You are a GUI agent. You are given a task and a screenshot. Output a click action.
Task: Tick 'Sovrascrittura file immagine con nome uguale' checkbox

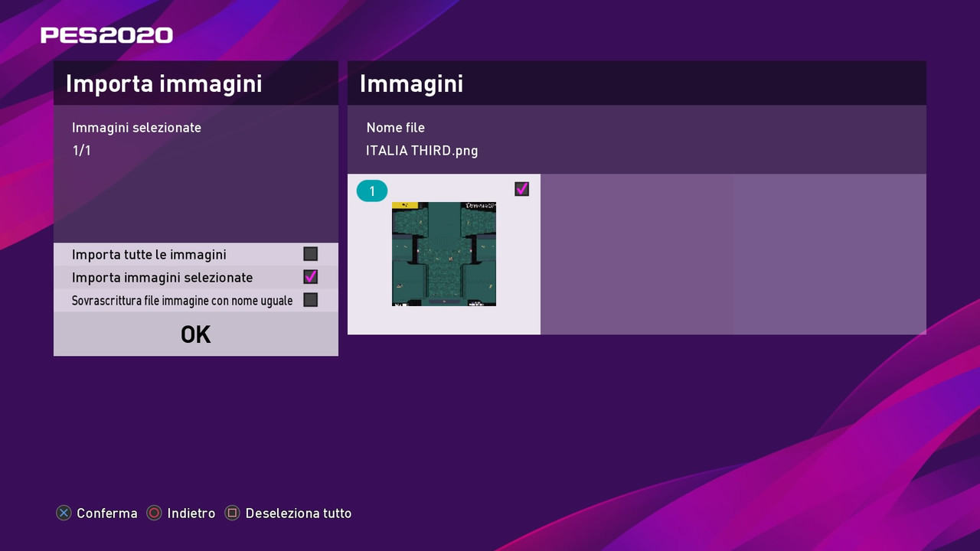coord(310,300)
